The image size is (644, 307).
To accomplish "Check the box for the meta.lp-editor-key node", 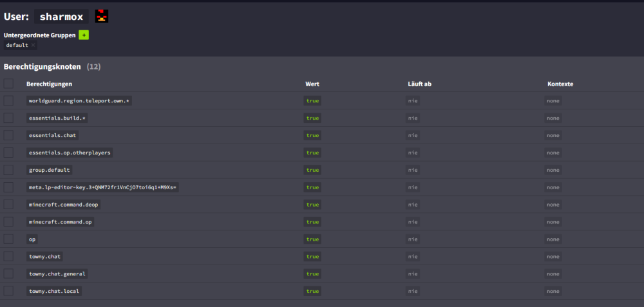I will (8, 187).
